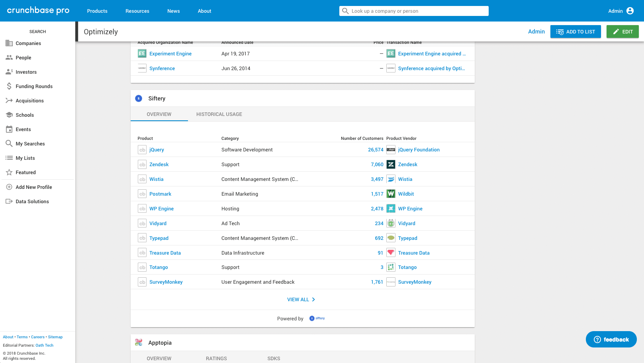
Task: Click the Siftery section logo icon
Action: (x=139, y=98)
